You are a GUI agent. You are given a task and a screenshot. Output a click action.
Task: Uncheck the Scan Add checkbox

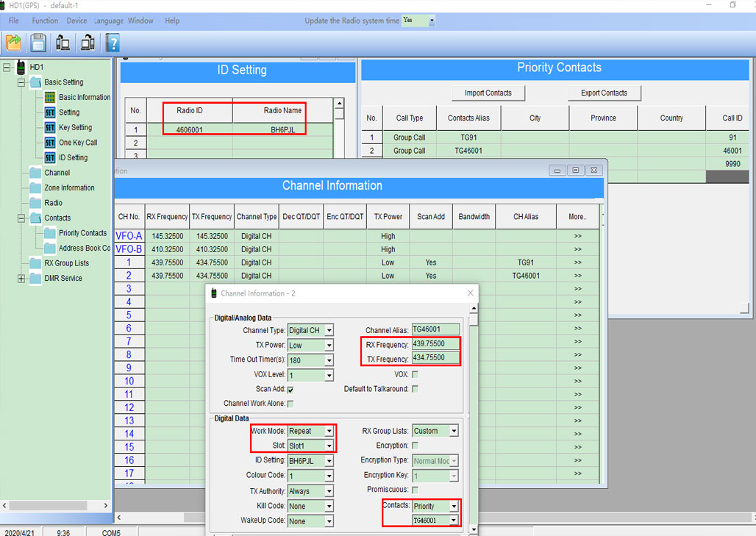click(x=290, y=389)
